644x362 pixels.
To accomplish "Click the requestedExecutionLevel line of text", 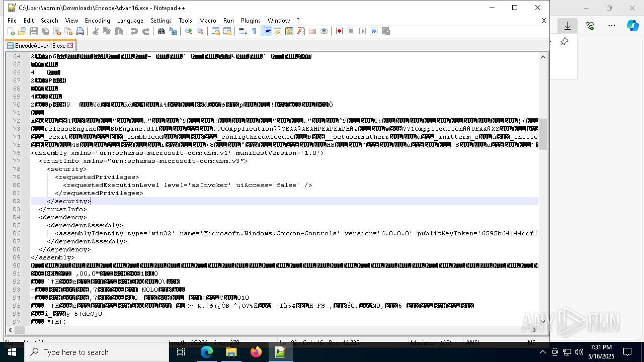I will click(x=188, y=185).
